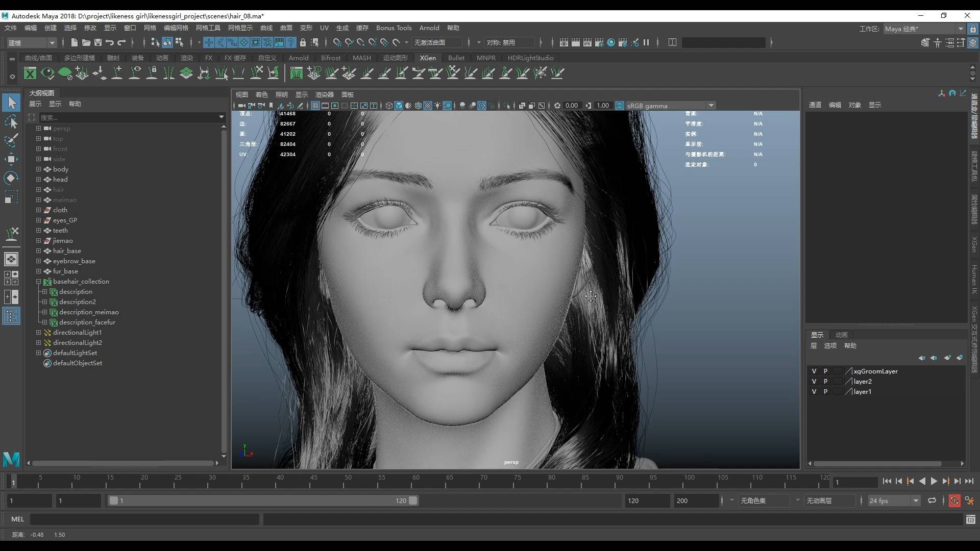Click the viewport gamma 1.00 field
This screenshot has width=980, height=551.
click(x=603, y=106)
